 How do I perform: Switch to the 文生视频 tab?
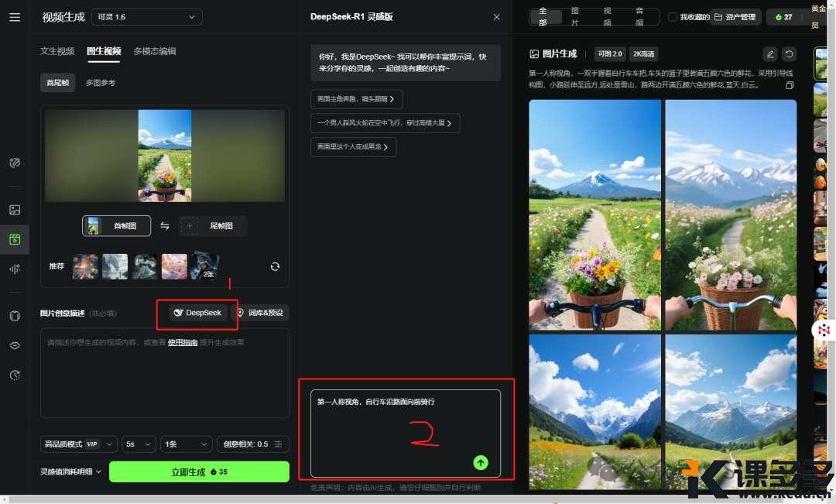coord(57,51)
